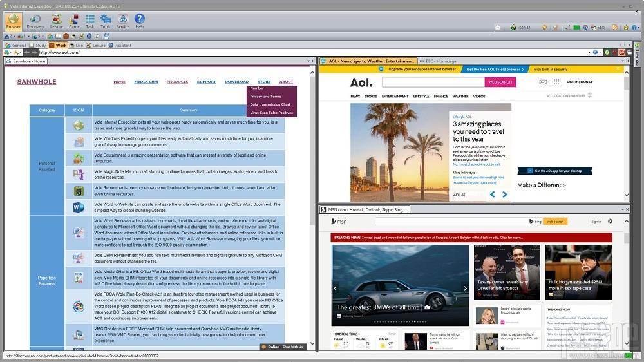Open the tab list dropdown of the AOL pane
This screenshot has width=644, height=362.
[623, 61]
